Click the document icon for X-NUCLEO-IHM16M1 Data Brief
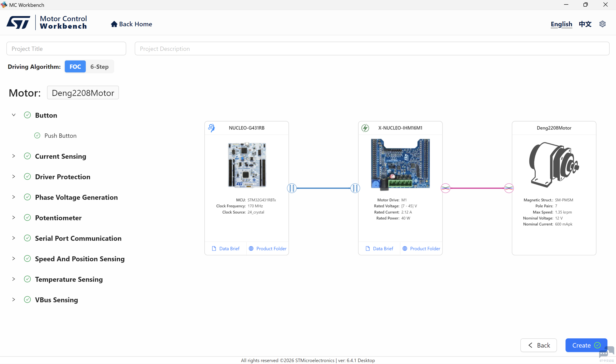The width and height of the screenshot is (616, 364). pyautogui.click(x=367, y=248)
